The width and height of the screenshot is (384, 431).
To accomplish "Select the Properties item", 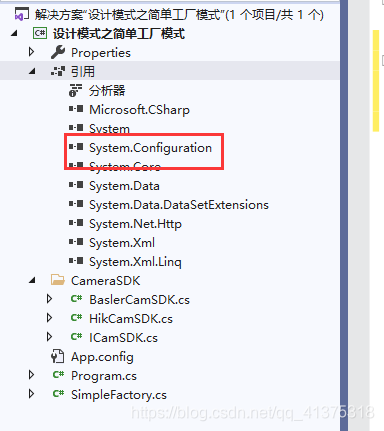I will (x=101, y=53).
